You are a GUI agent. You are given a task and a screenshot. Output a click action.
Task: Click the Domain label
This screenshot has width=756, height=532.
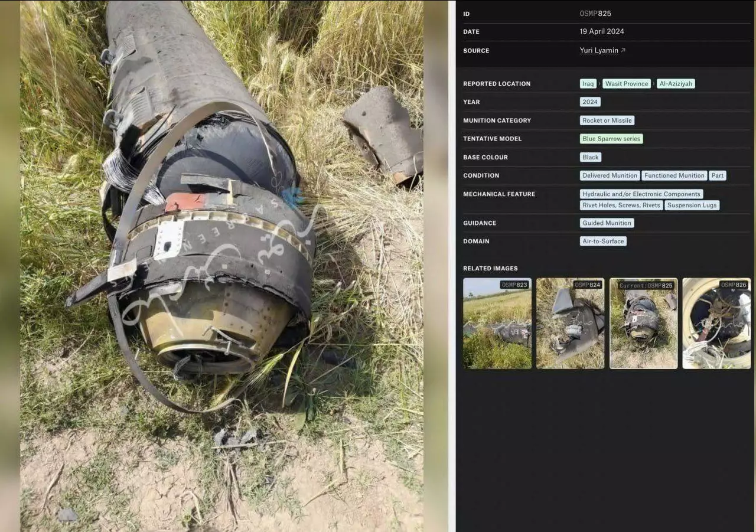click(476, 241)
